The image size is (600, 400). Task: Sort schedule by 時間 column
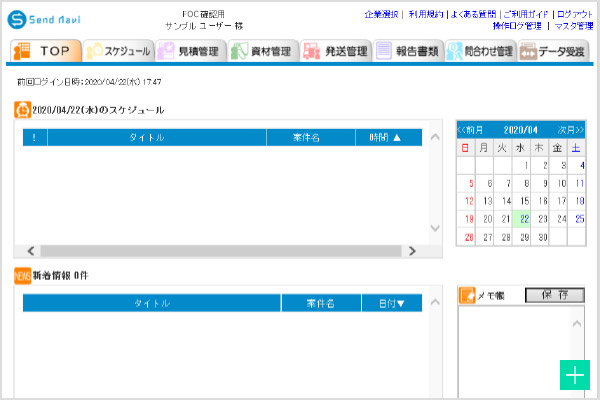click(389, 137)
